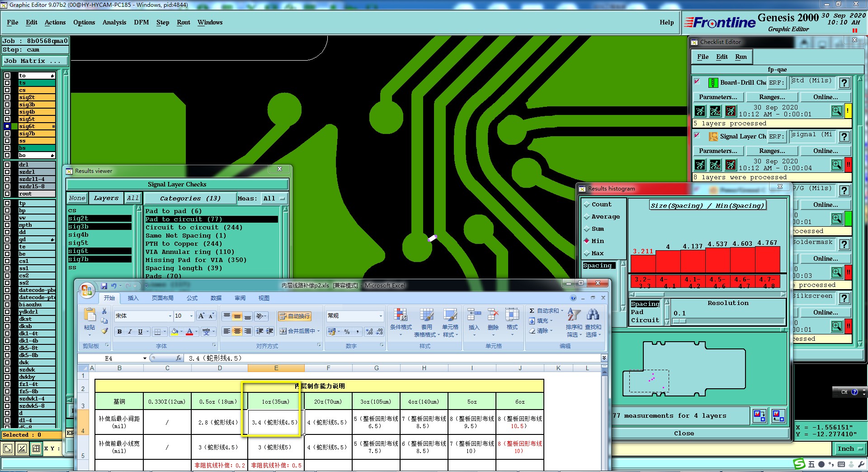Image resolution: width=868 pixels, height=472 pixels.
Task: Apply yellow fill color bucket in Excel
Action: (175, 332)
